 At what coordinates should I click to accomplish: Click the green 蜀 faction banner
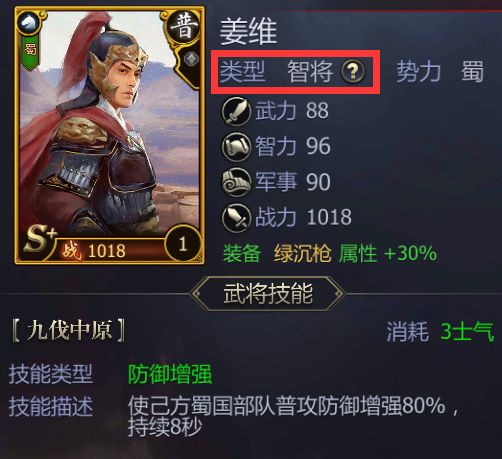point(30,52)
